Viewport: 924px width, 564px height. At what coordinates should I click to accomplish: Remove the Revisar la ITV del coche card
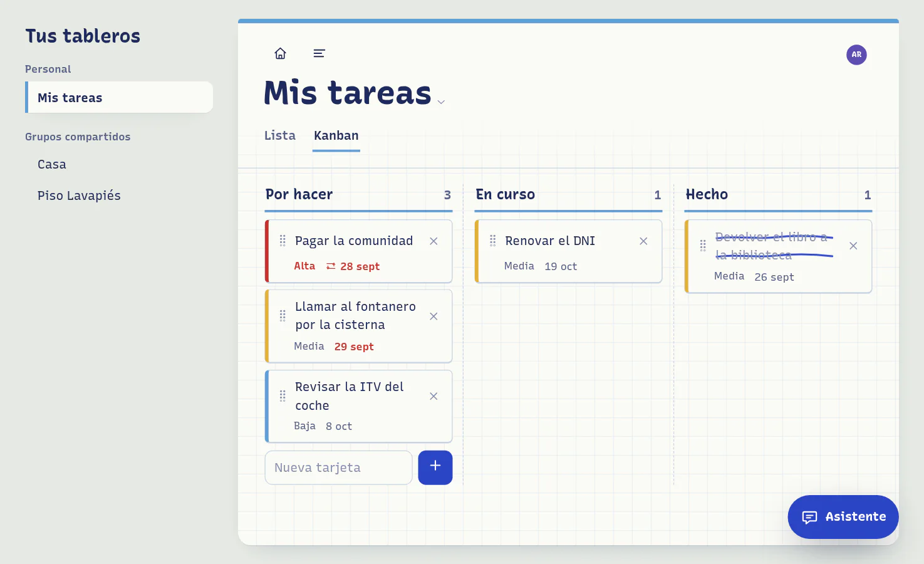[x=433, y=396]
